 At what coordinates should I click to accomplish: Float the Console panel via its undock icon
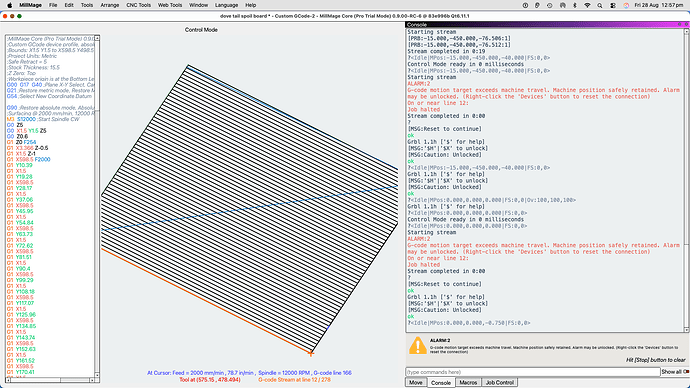tap(679, 25)
